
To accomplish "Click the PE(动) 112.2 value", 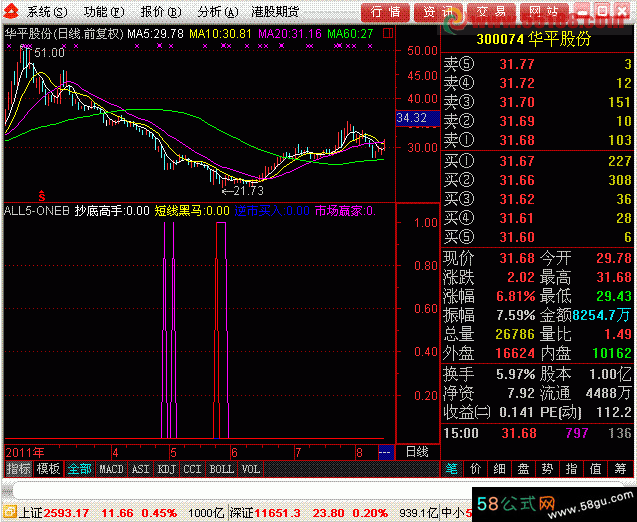I will 613,412.
